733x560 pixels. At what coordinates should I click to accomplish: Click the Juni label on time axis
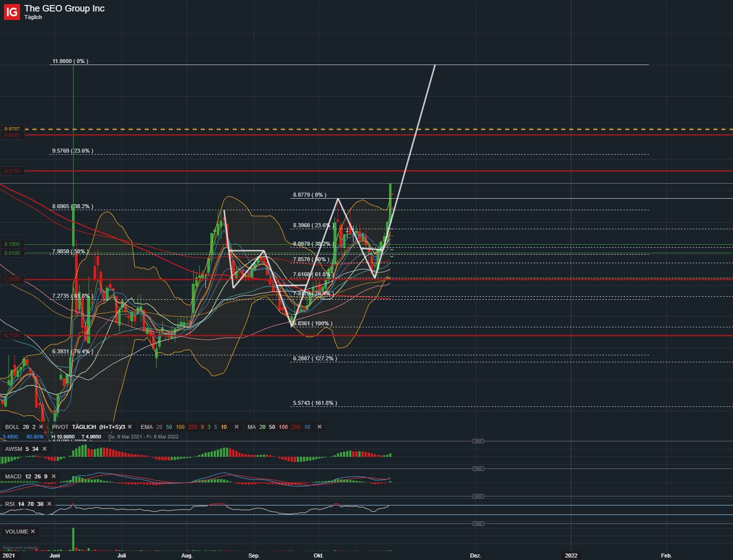pyautogui.click(x=55, y=555)
